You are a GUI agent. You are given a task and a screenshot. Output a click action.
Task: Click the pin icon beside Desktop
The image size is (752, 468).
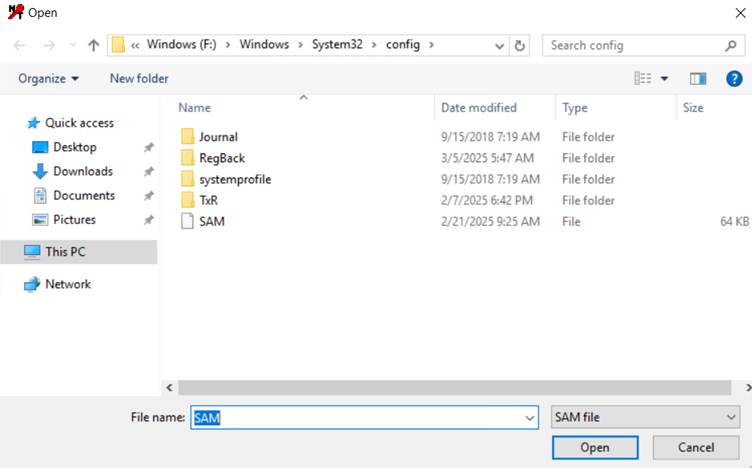pyautogui.click(x=149, y=147)
